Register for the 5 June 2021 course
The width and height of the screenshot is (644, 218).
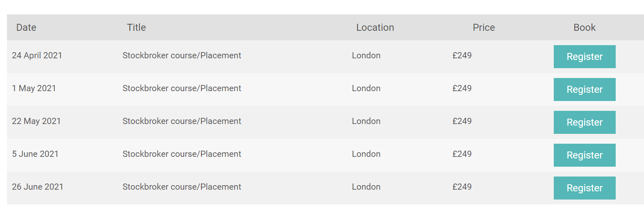[x=585, y=155]
